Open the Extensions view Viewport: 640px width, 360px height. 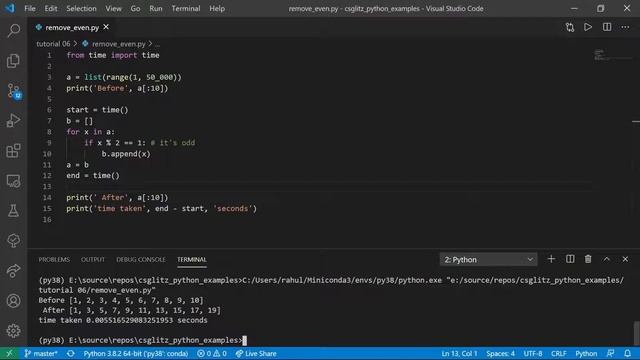click(x=13, y=151)
